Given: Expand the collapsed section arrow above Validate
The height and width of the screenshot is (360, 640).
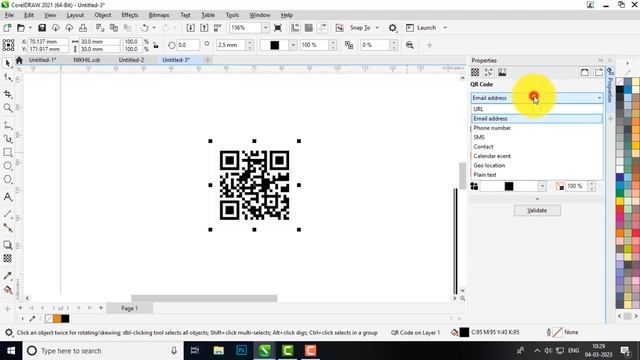Looking at the screenshot, I should [x=537, y=199].
